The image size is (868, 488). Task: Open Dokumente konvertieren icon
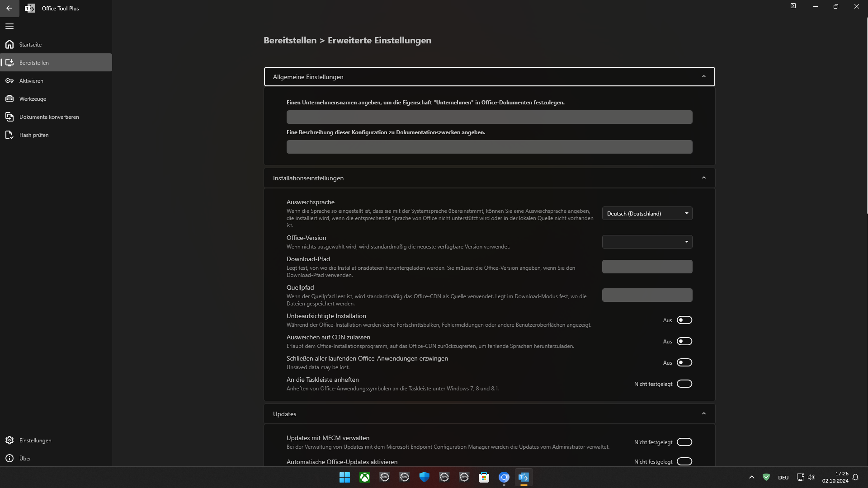click(x=9, y=117)
